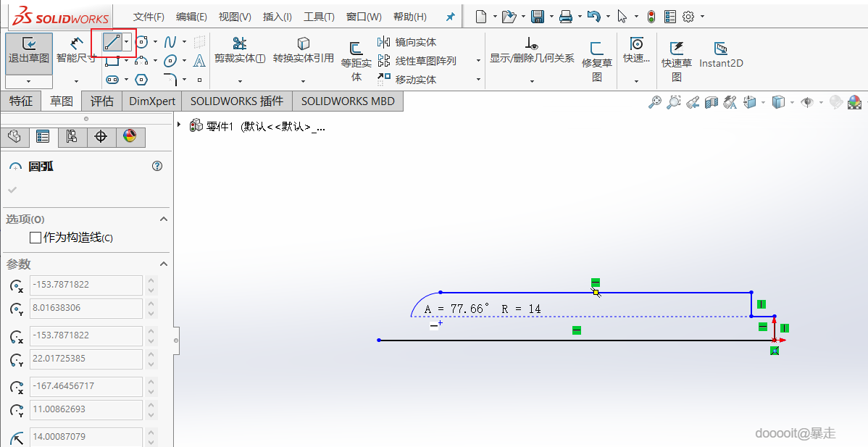Collapse the 参数 section
Viewport: 868px width, 447px height.
pyautogui.click(x=163, y=264)
